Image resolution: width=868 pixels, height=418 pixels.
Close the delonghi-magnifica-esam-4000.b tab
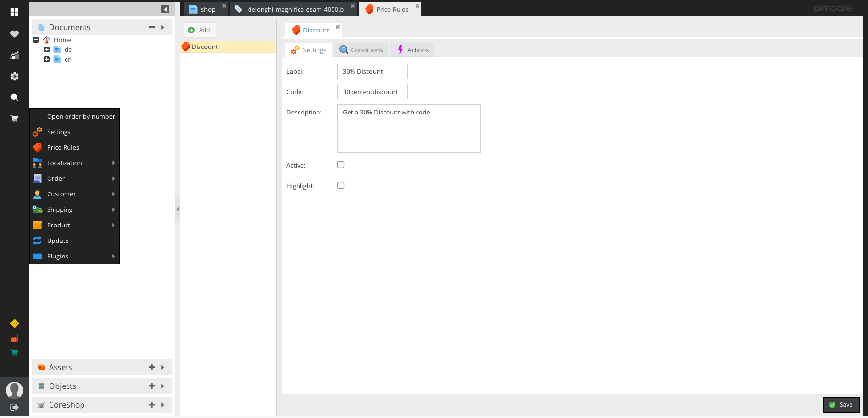point(353,6)
